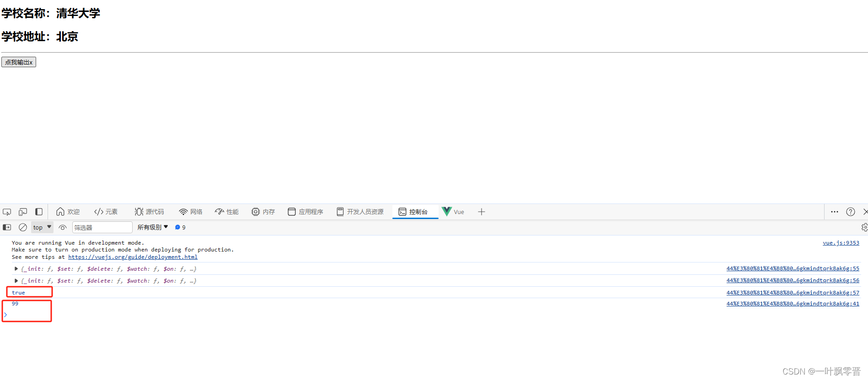
Task: Click the 9 messages issue counter
Action: (180, 227)
